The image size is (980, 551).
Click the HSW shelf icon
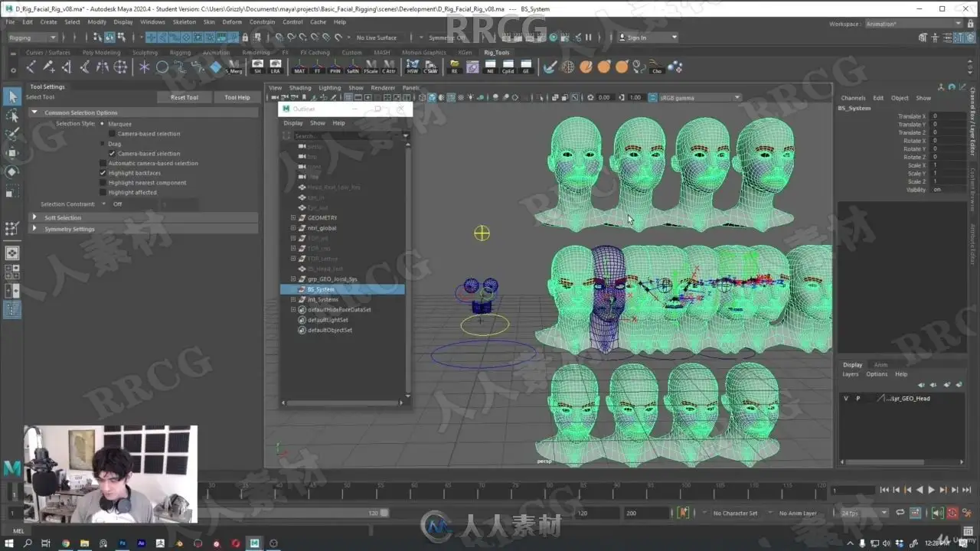click(x=413, y=67)
